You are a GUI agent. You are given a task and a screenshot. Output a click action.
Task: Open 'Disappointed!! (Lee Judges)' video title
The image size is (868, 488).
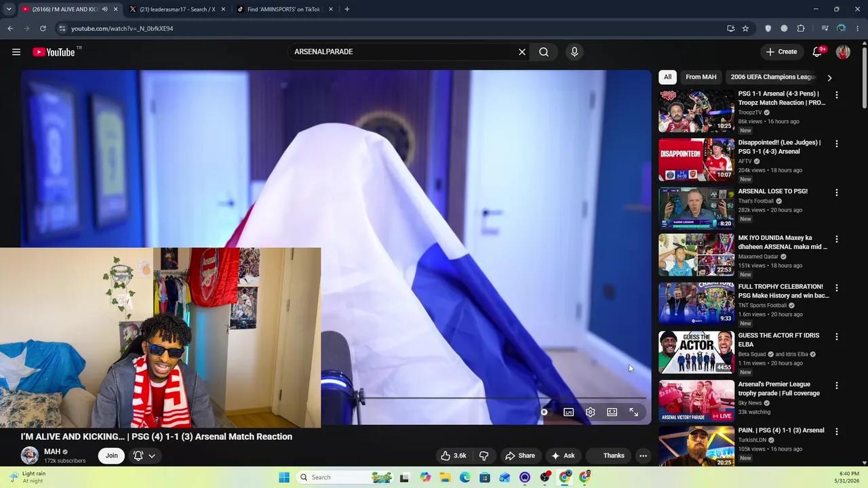779,147
